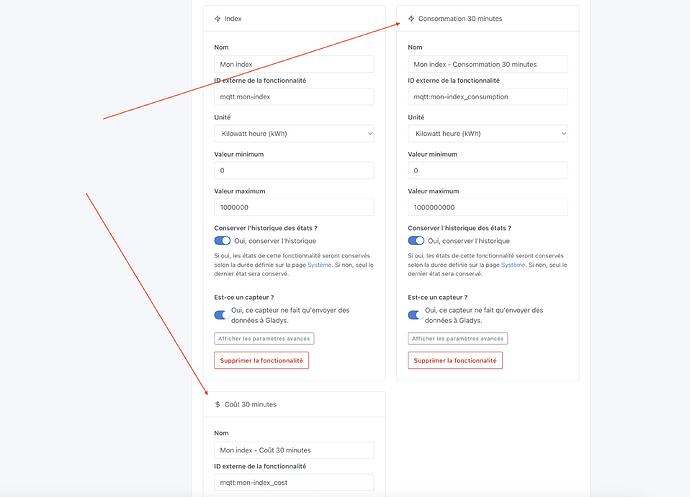The image size is (690, 497).
Task: Edit the name field containing Mon index
Action: (x=294, y=64)
